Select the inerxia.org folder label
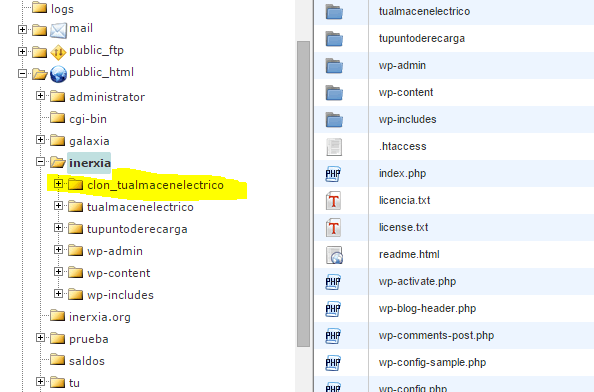 coord(100,317)
